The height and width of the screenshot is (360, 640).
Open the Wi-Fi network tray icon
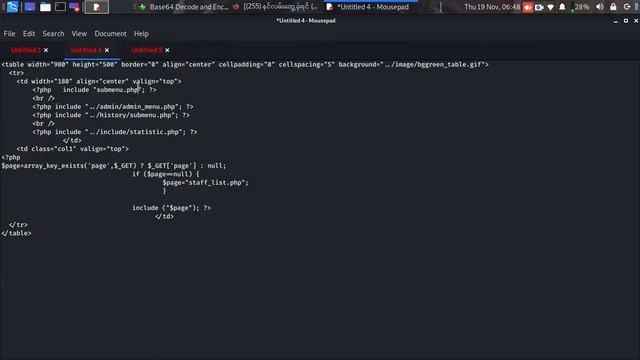551,7
